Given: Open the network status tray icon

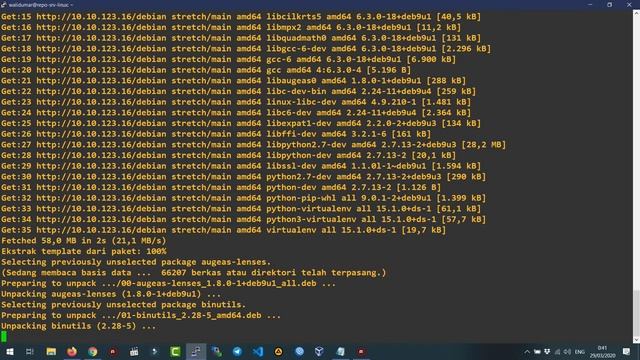Looking at the screenshot, I should (557, 352).
